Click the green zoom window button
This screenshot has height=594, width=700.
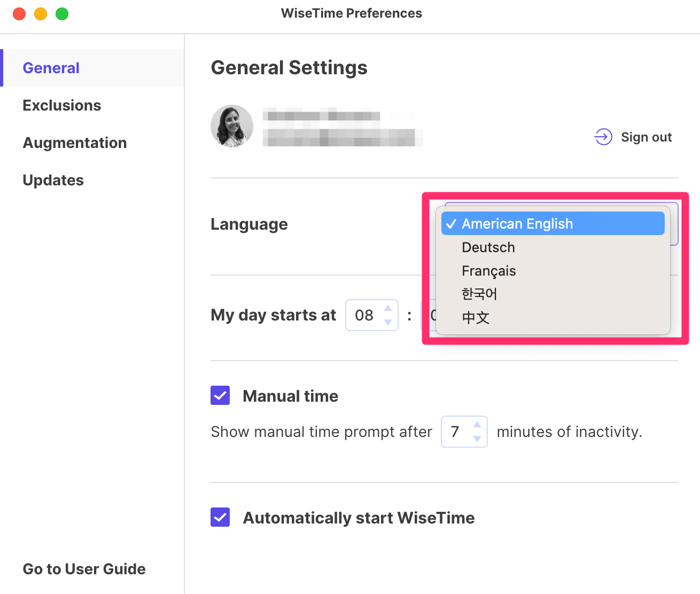coord(62,14)
